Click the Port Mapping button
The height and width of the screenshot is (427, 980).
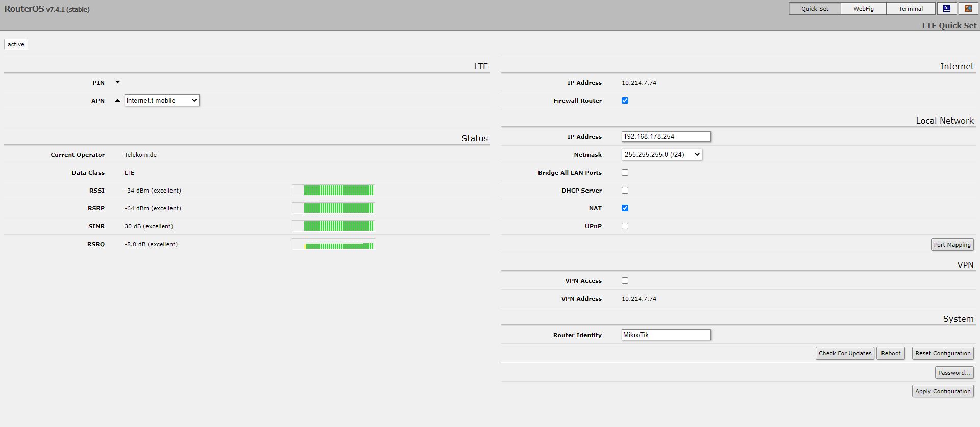tap(952, 245)
